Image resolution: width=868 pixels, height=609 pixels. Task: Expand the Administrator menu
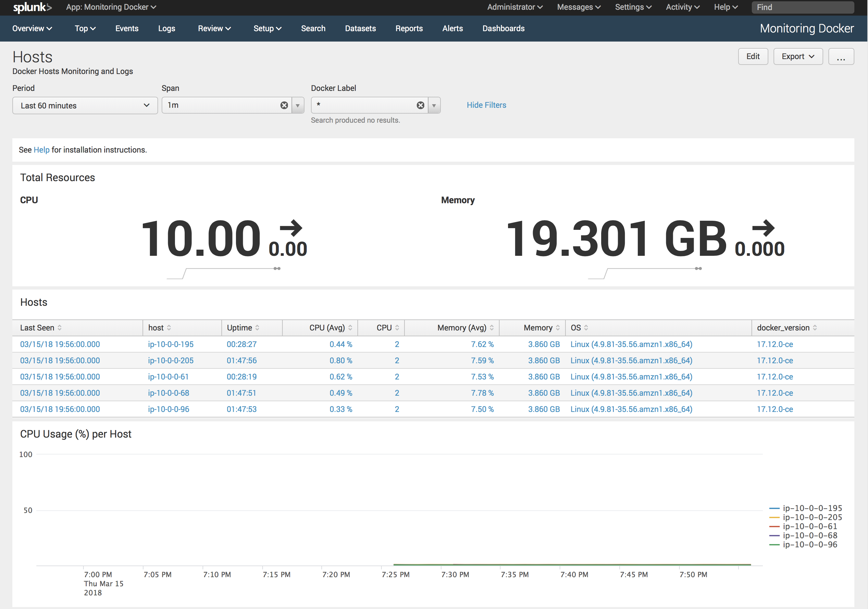(x=515, y=7)
